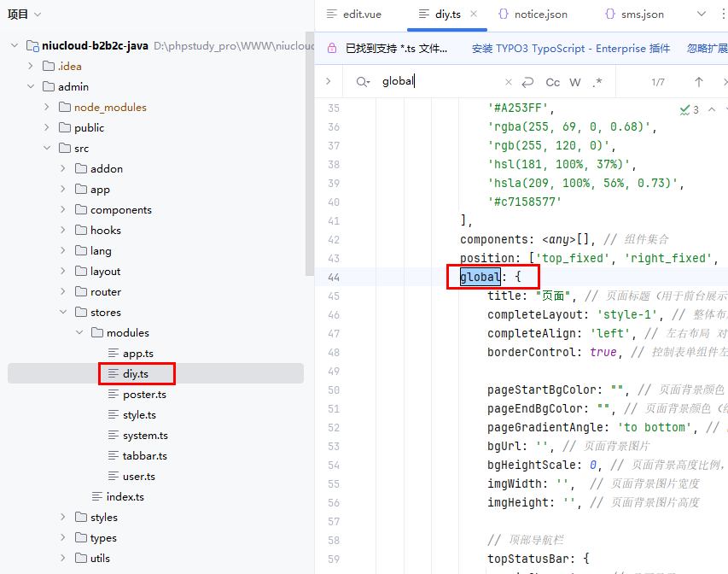Click the previous occurrence up arrow

(699, 82)
